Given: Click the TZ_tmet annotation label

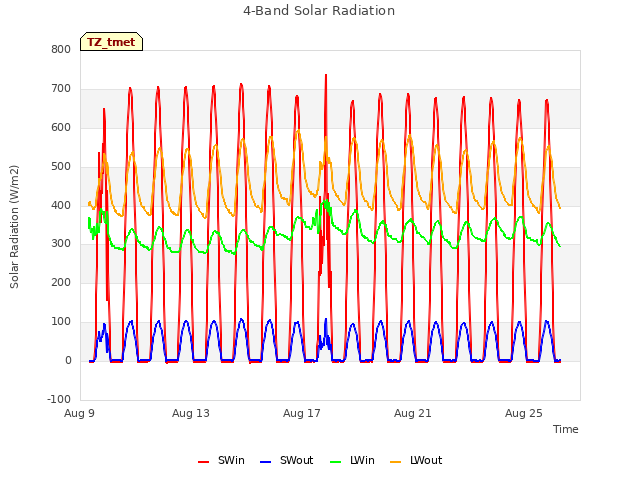Looking at the screenshot, I should (x=111, y=42).
